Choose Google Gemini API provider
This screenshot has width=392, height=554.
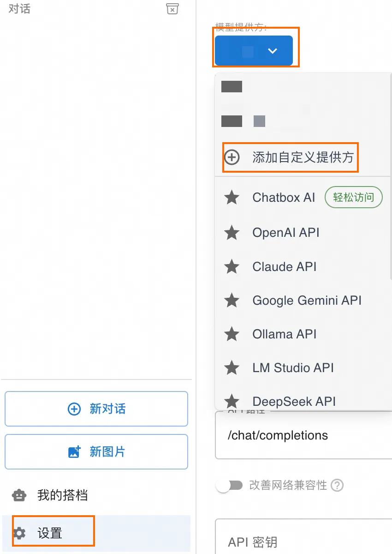(x=307, y=300)
